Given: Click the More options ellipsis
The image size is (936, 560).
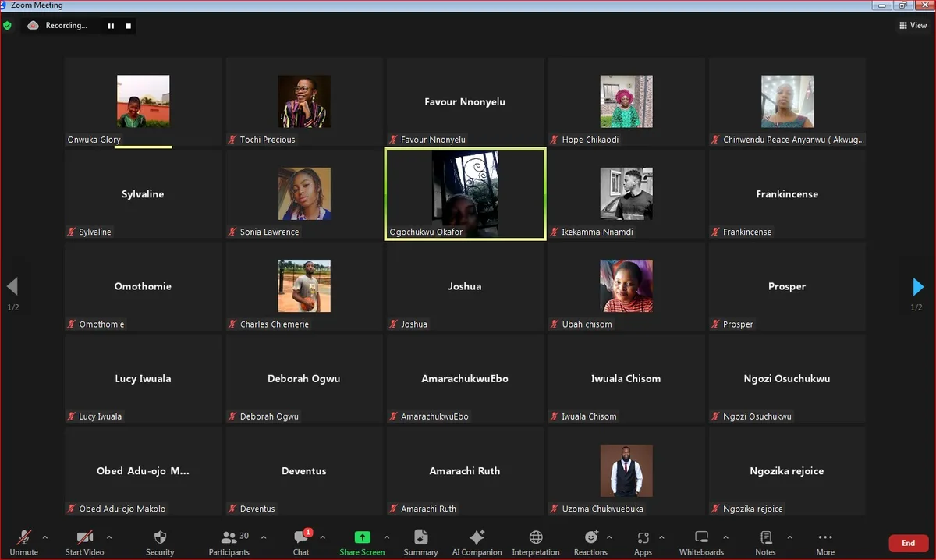Looking at the screenshot, I should tap(825, 537).
